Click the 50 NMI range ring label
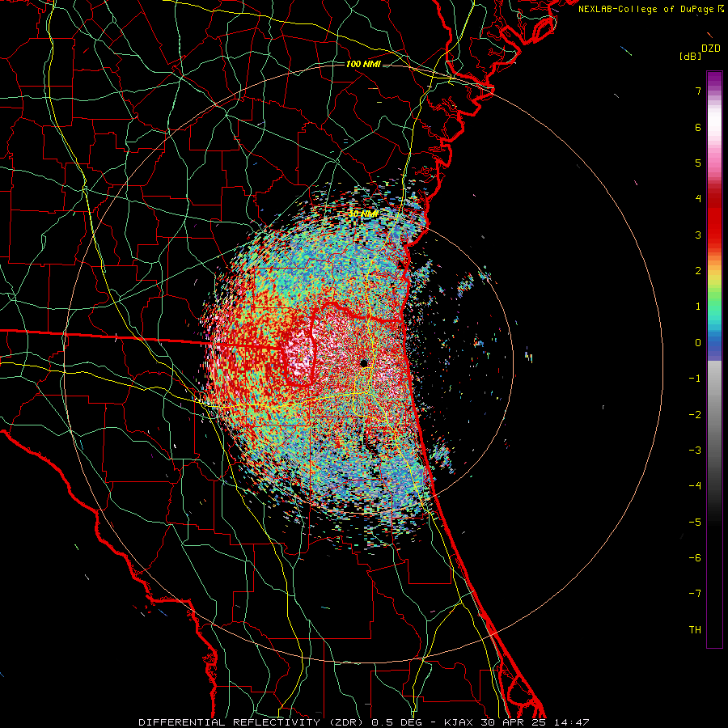This screenshot has width=728, height=728. pyautogui.click(x=363, y=214)
